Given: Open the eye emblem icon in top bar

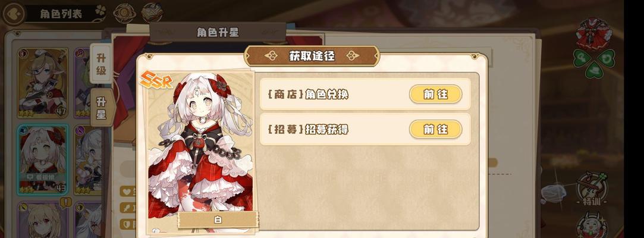Looking at the screenshot, I should tap(124, 13).
